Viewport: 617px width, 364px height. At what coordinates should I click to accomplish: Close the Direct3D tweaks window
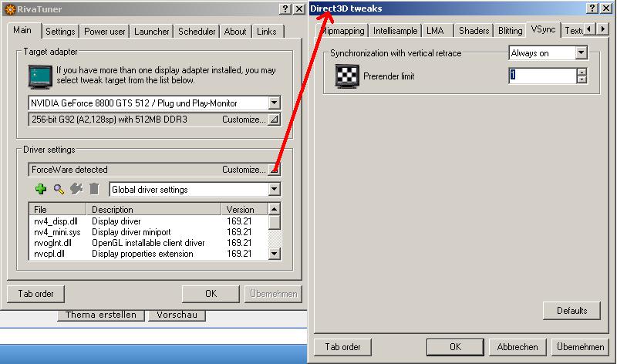click(x=606, y=8)
